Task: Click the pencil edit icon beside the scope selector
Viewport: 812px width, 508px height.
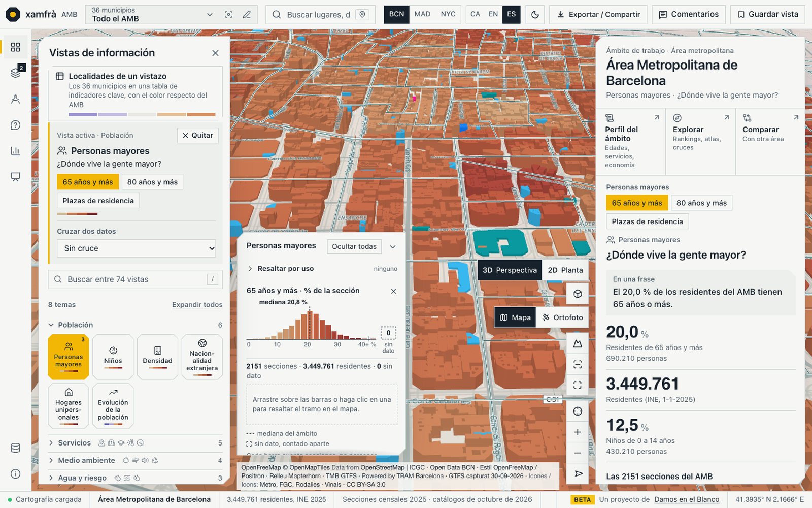Action: (x=247, y=14)
